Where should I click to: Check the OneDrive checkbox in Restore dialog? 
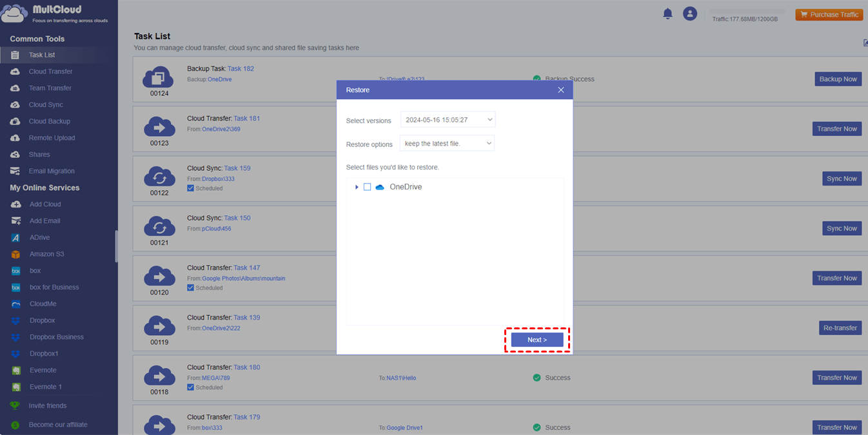[x=367, y=187]
